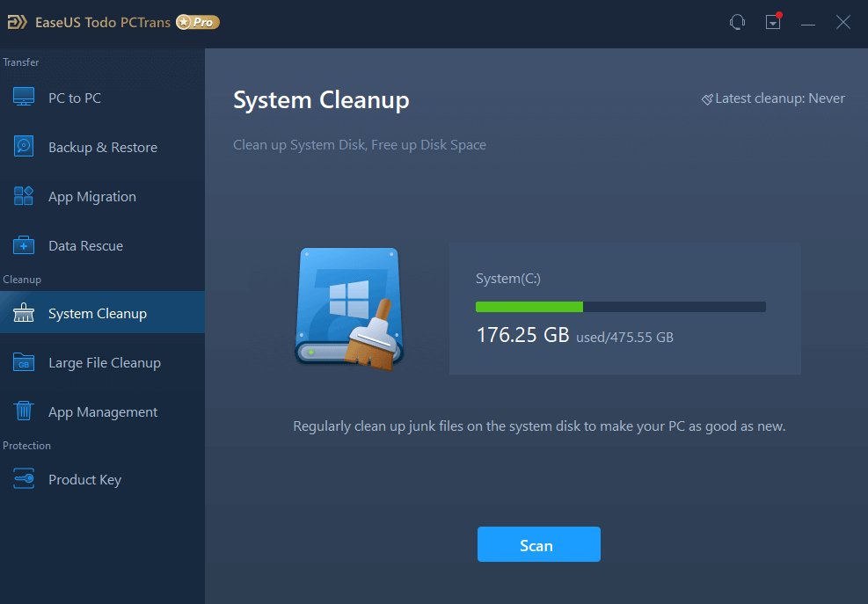
Task: Click the disk cleanup illustration
Action: [x=348, y=306]
